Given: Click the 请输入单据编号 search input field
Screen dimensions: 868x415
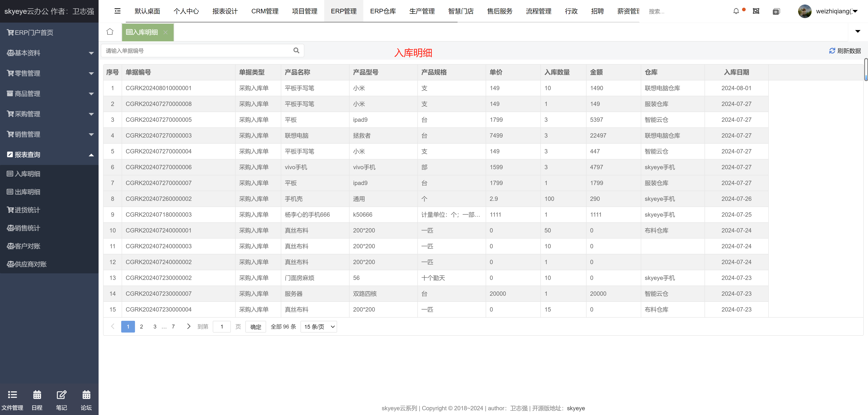Looking at the screenshot, I should (197, 51).
